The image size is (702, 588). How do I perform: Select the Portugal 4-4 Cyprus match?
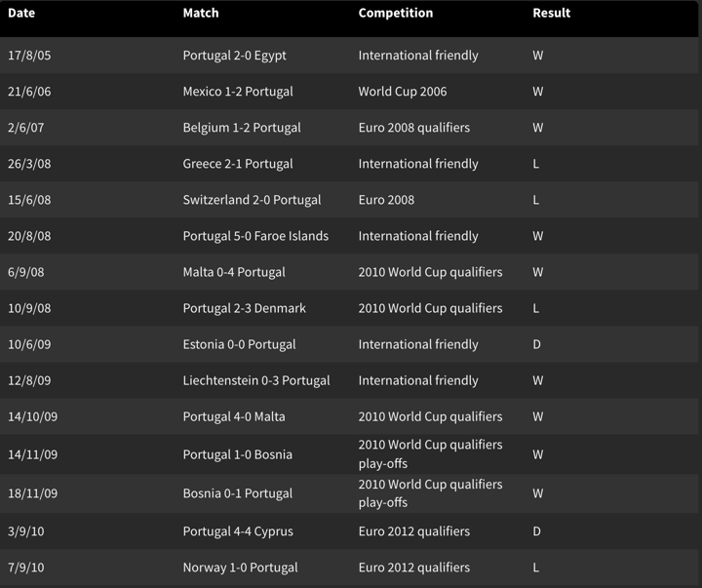click(238, 531)
